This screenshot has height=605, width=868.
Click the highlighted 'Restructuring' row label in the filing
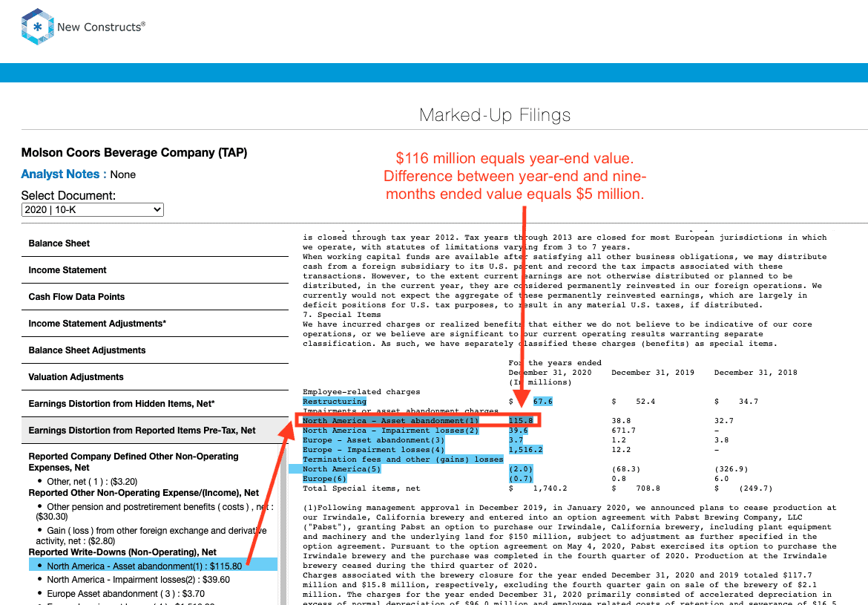(x=335, y=401)
